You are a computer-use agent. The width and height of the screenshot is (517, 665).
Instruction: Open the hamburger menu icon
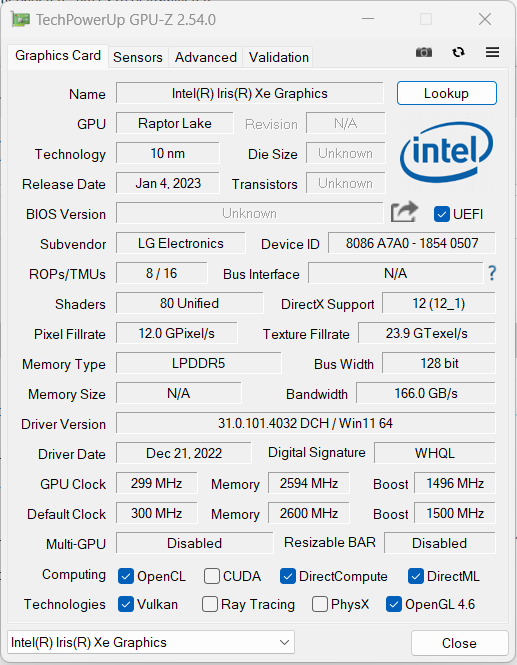(x=492, y=52)
